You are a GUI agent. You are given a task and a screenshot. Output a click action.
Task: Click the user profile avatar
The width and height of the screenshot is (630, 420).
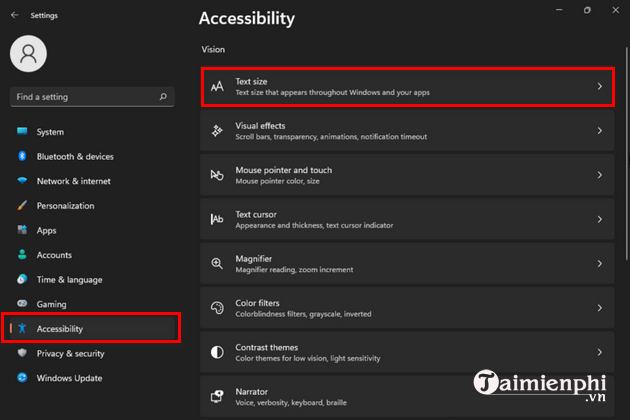tap(29, 53)
